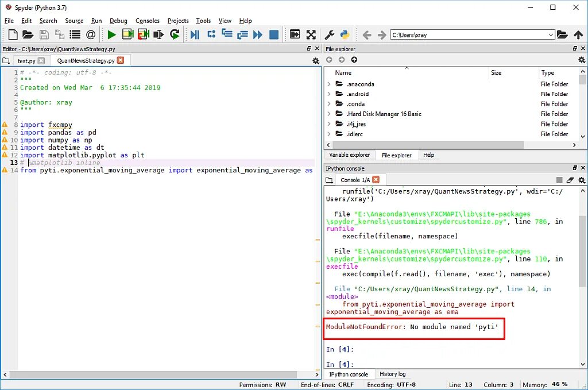
Task: Open File explorer options gear
Action: (582, 60)
